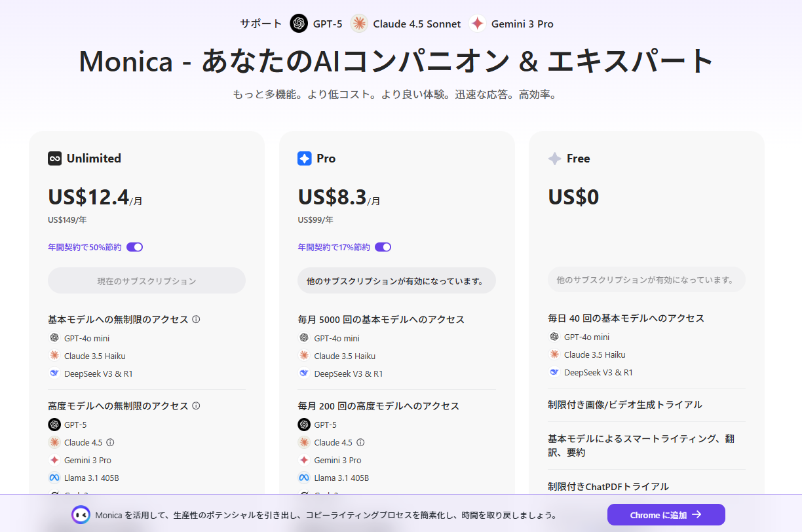This screenshot has height=532, width=802.
Task: Click the DeepSeek V3 & R1 item in the Pro plan
Action: [x=348, y=373]
